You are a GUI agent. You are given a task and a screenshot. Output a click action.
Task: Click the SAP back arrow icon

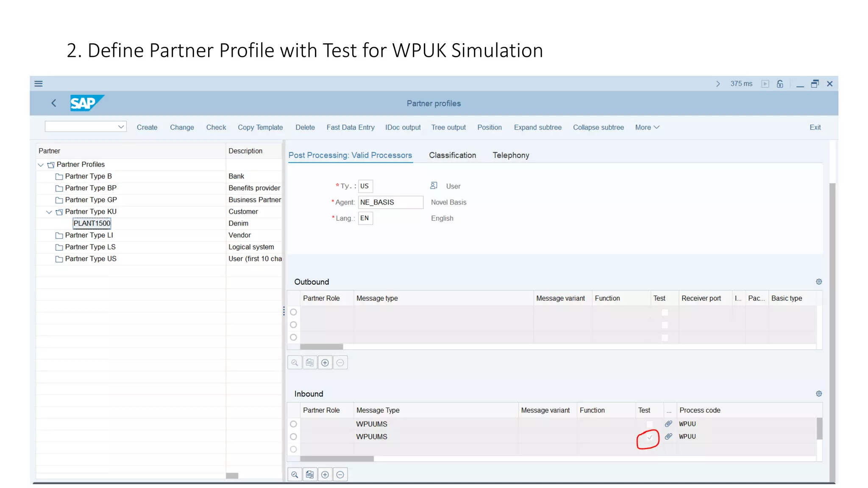click(x=54, y=103)
